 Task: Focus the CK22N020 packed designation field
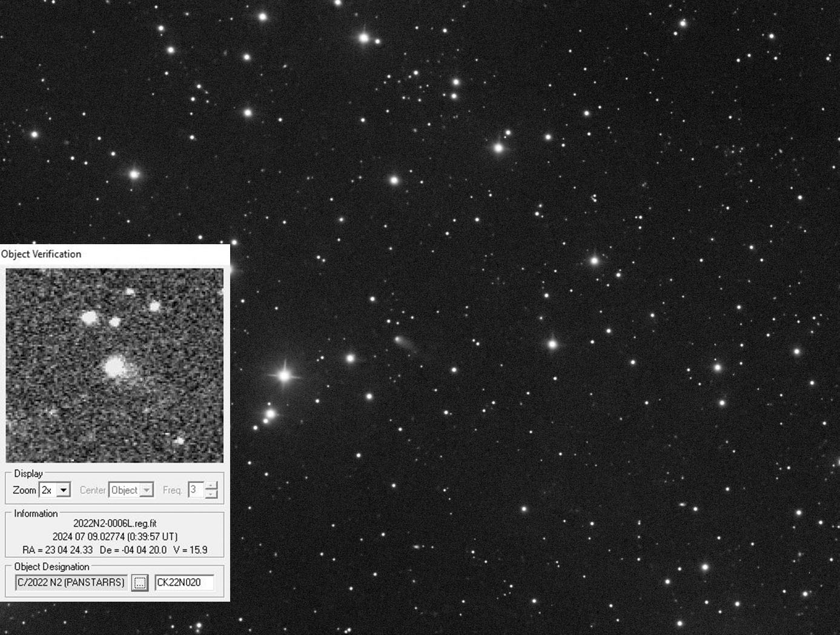(x=184, y=582)
